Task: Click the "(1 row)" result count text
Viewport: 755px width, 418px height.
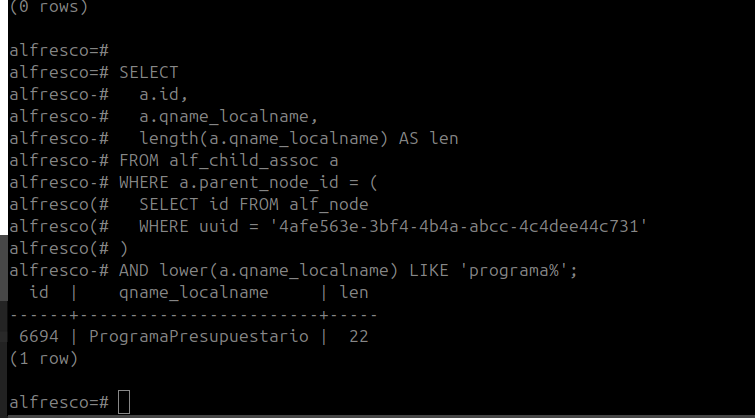Action: [43, 358]
